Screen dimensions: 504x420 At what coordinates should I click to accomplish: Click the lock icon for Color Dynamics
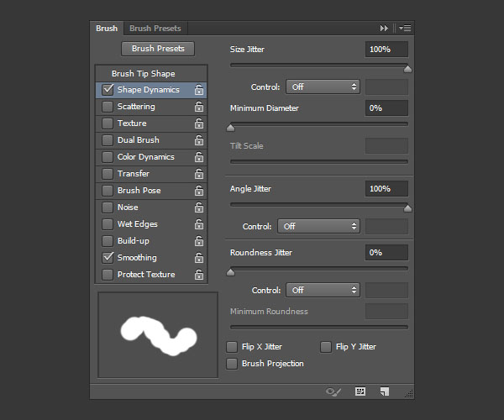[x=199, y=157]
